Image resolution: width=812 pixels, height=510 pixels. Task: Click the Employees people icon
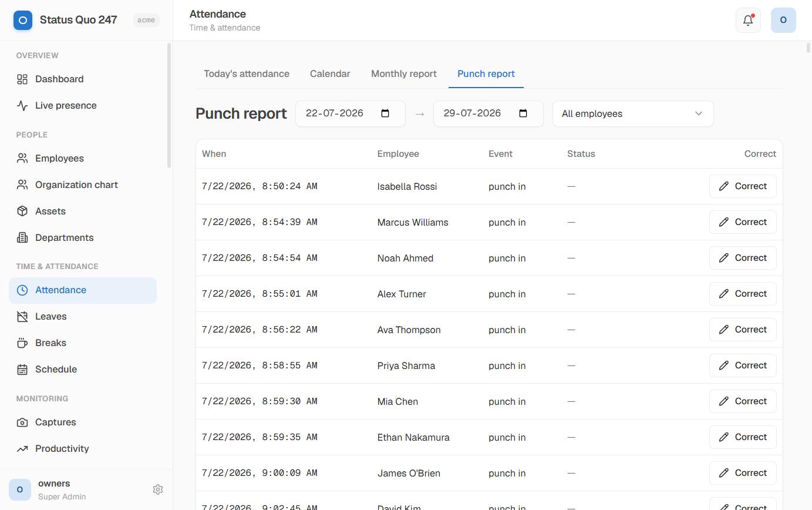point(22,158)
